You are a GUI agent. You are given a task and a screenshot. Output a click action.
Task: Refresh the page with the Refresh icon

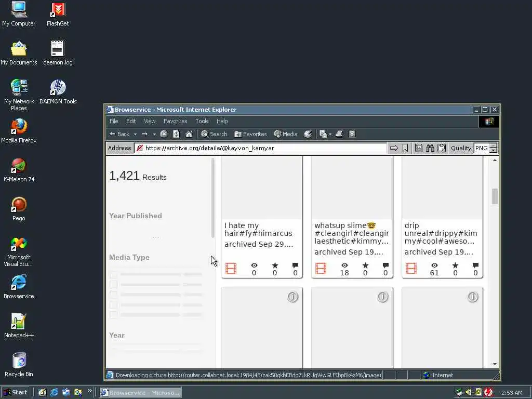click(x=176, y=134)
